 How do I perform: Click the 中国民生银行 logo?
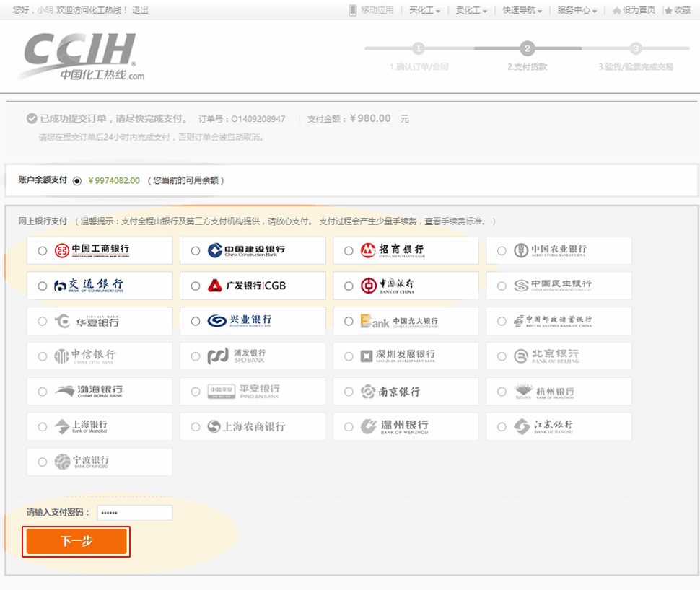553,286
